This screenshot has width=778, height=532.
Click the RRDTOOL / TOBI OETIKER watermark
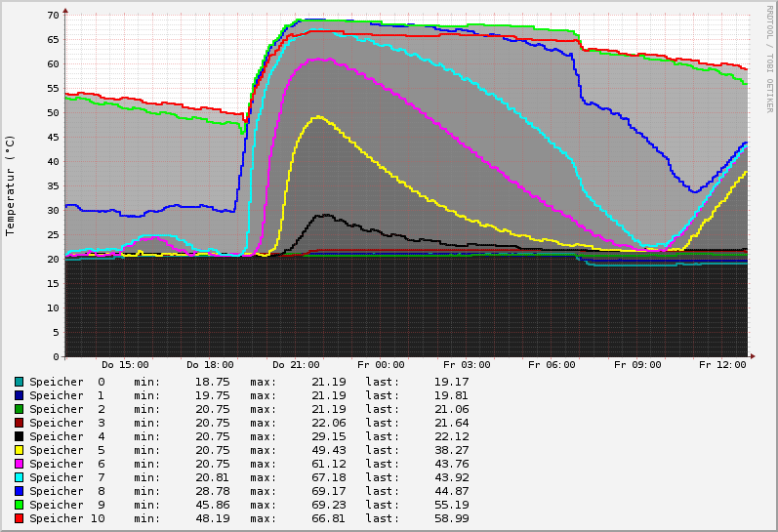click(770, 57)
